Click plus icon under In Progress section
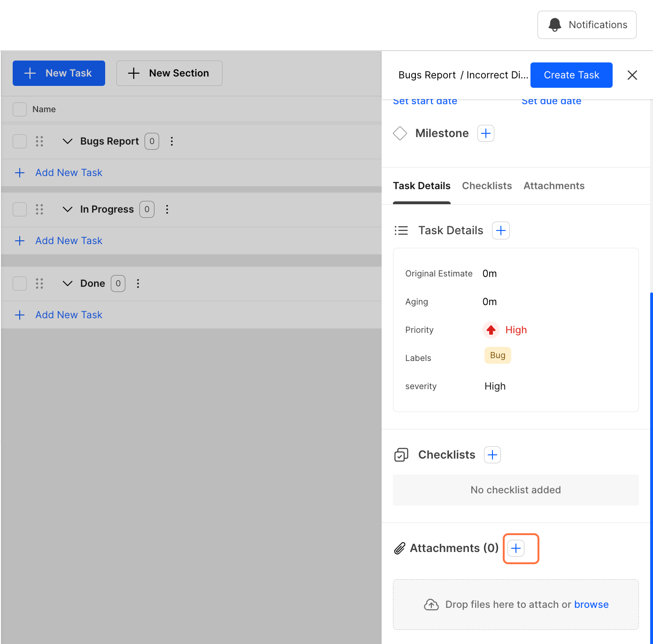Image resolution: width=653 pixels, height=644 pixels. [20, 241]
